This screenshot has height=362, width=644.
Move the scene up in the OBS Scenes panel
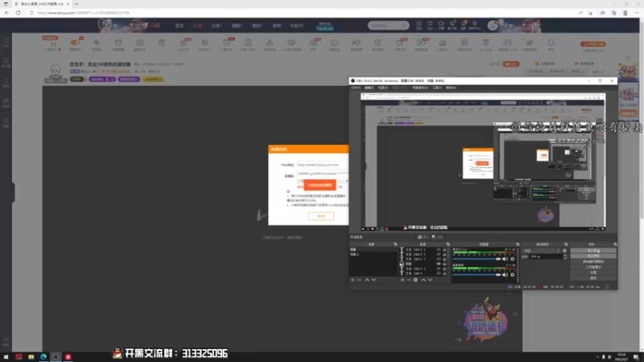pyautogui.click(x=367, y=280)
